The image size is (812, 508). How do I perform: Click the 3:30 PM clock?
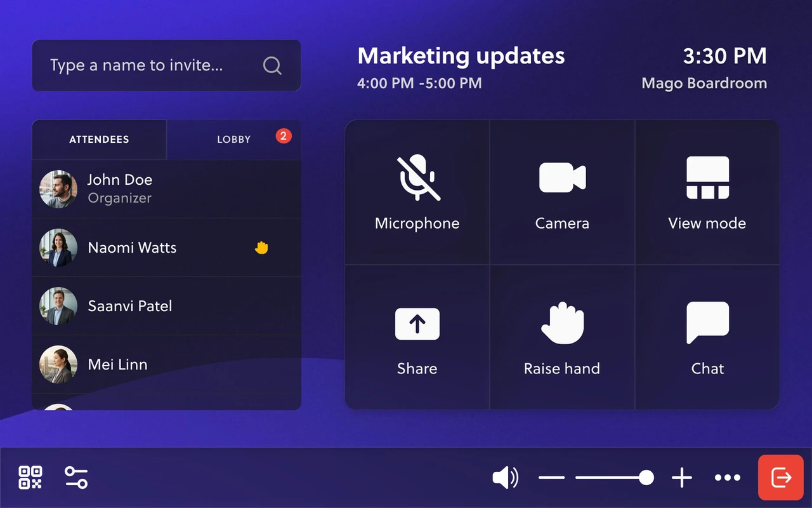tap(724, 57)
